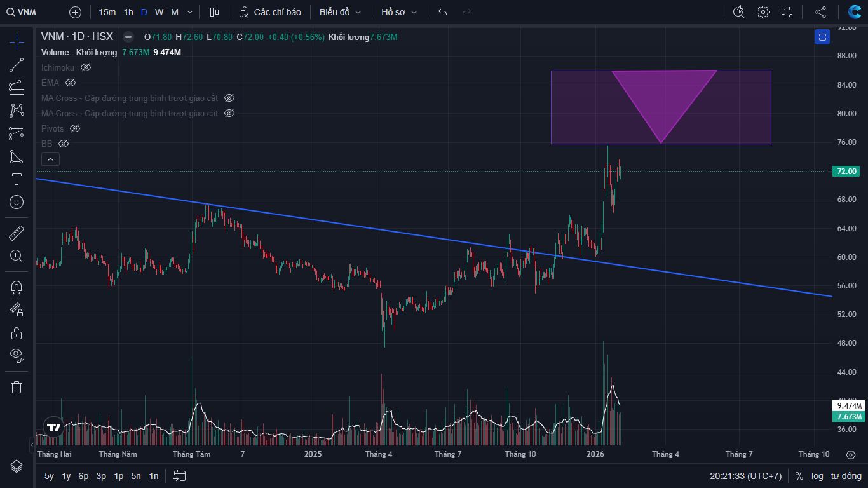Set the date range to 5y
This screenshot has height=488, width=868.
coord(49,476)
